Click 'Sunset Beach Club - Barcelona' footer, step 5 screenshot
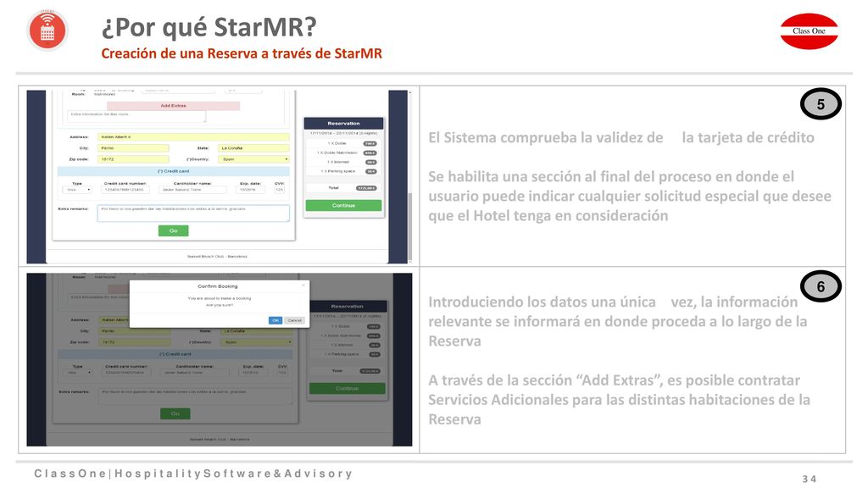868x488 pixels. (217, 256)
